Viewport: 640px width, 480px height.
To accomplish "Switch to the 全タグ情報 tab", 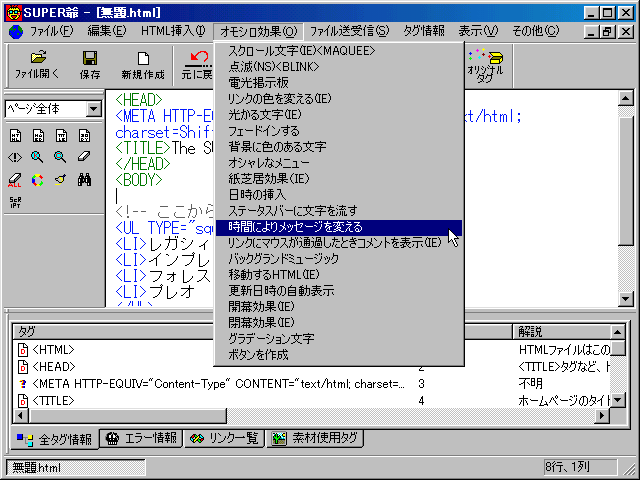I will (54, 440).
